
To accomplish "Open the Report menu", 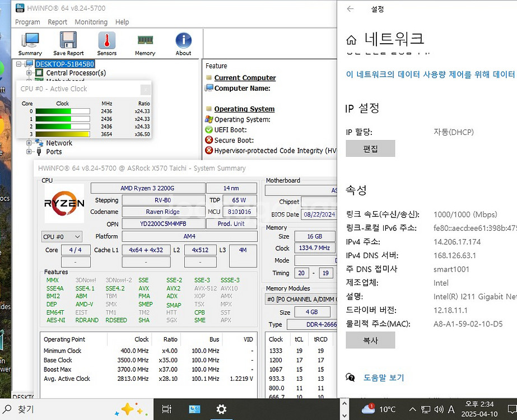I will (57, 22).
